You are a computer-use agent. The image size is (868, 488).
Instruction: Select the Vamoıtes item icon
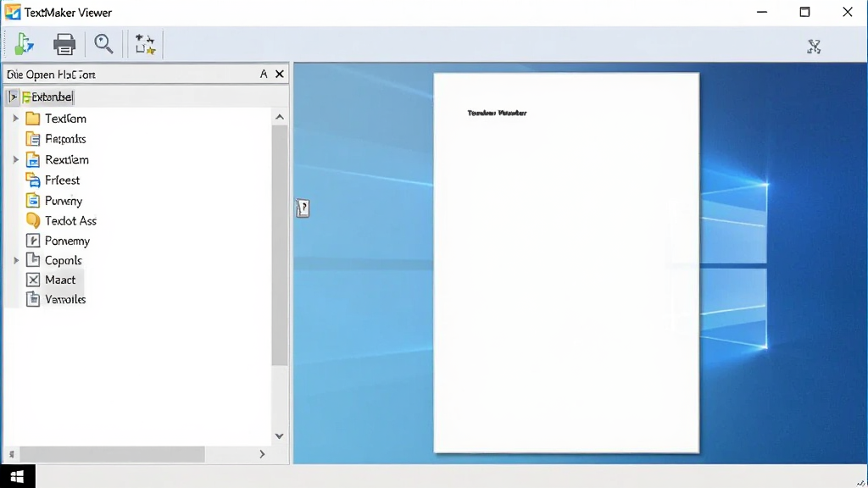tap(33, 299)
